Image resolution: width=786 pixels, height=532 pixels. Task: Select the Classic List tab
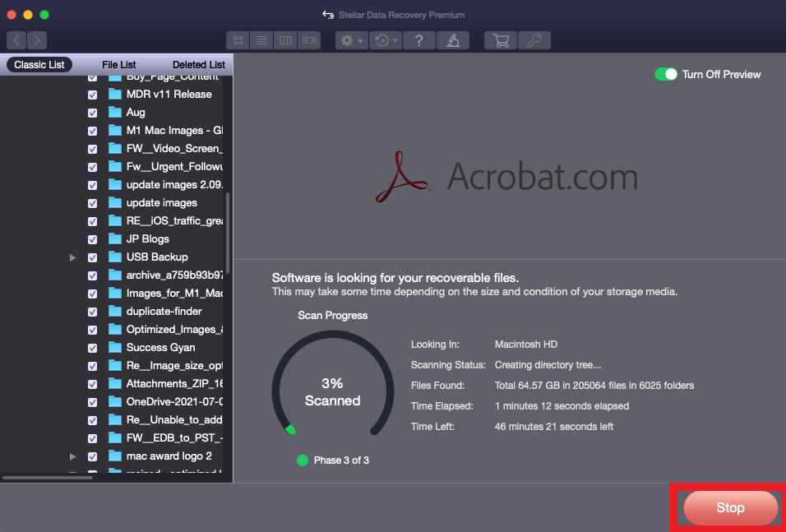coord(39,65)
